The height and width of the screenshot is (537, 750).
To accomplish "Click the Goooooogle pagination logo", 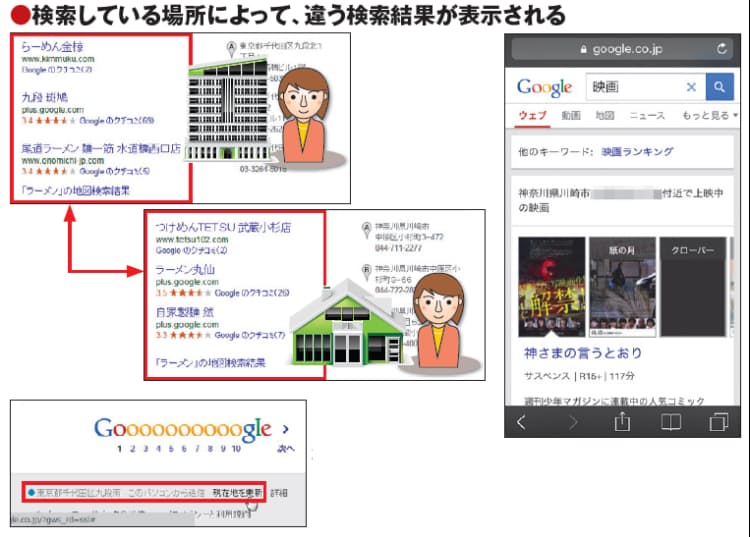I will pos(183,428).
